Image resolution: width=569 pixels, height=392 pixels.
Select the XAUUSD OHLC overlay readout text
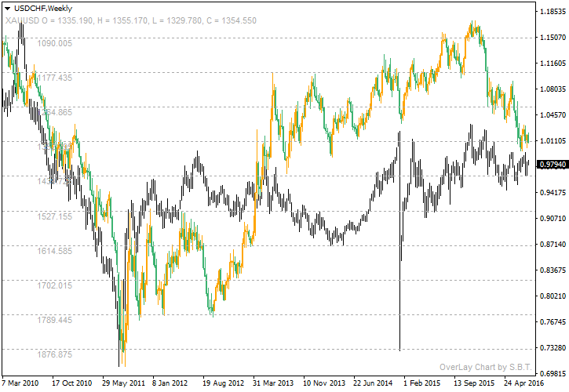click(131, 20)
